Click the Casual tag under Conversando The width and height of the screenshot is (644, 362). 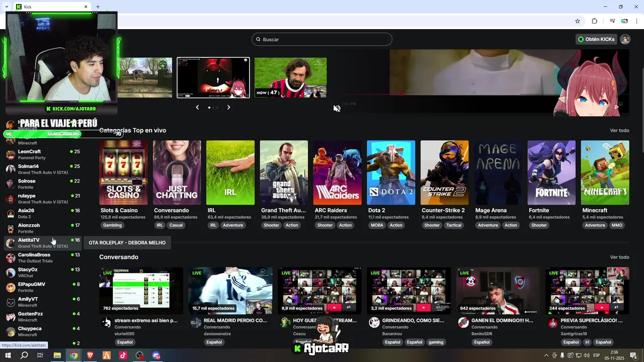[x=176, y=225]
